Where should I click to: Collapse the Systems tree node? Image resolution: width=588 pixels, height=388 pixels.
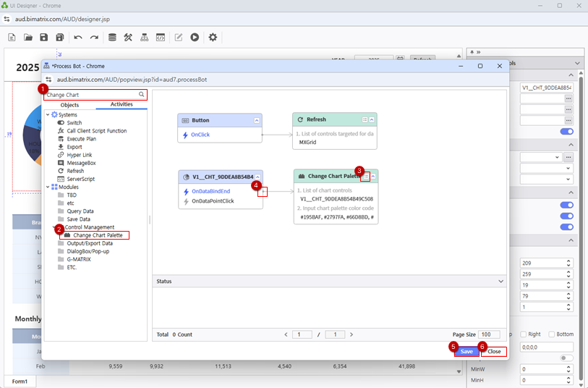48,115
